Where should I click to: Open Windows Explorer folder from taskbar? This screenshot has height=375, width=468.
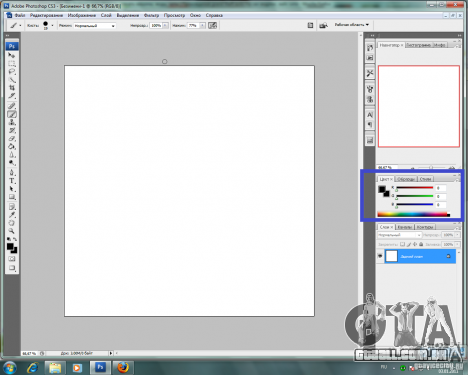55,368
